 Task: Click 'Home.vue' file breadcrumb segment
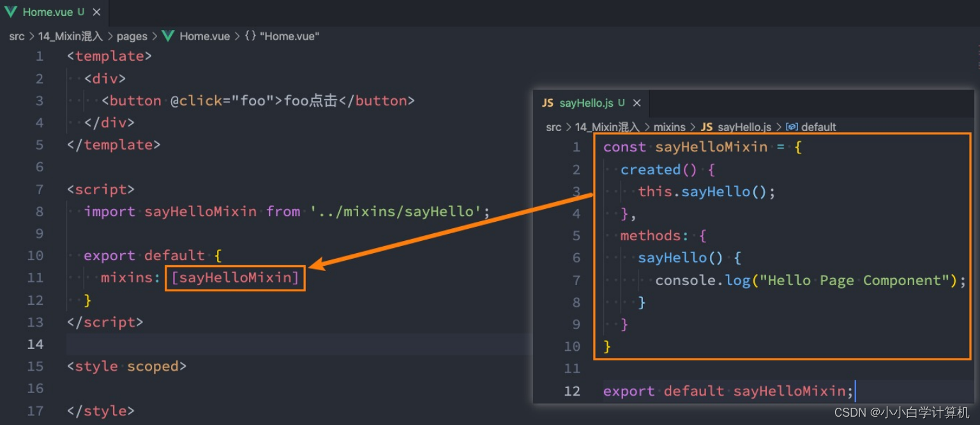tap(204, 36)
